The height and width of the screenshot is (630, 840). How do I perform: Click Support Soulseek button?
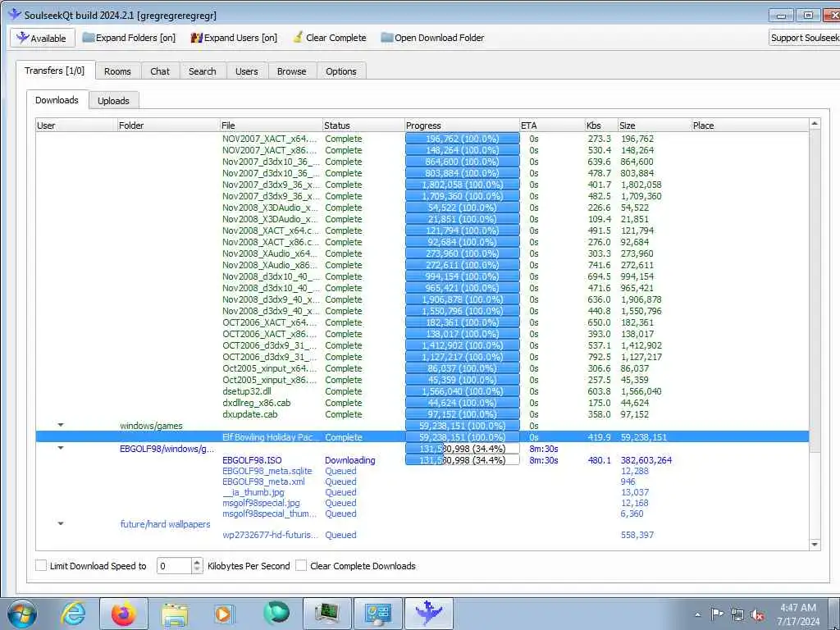pyautogui.click(x=804, y=38)
